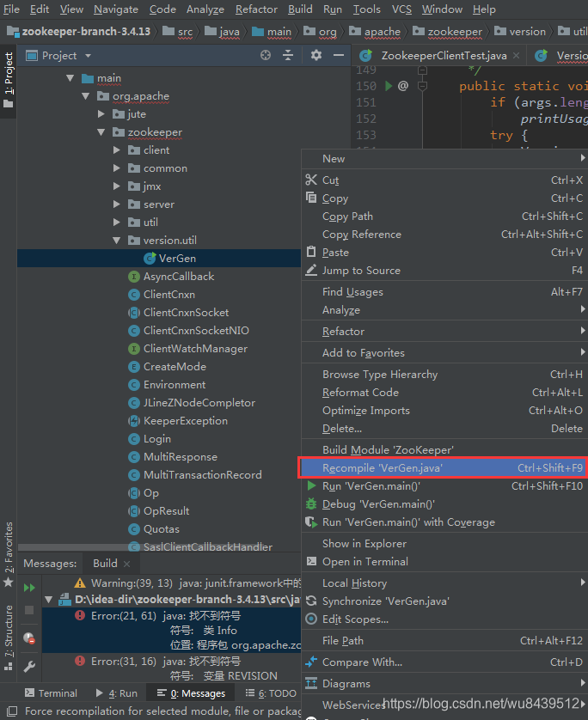Viewport: 588px width, 720px height.
Task: Collapse the zookeeper package
Action: pyautogui.click(x=101, y=132)
